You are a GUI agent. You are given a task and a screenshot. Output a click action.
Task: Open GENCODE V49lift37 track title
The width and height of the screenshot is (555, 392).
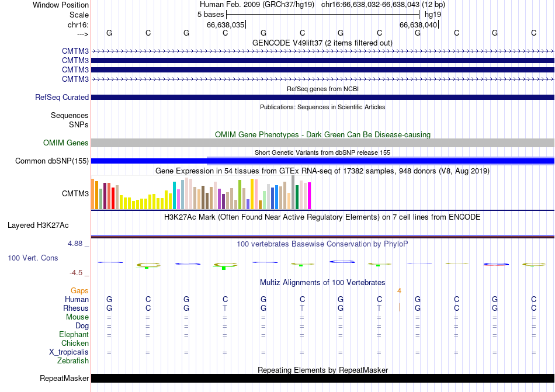click(x=322, y=43)
